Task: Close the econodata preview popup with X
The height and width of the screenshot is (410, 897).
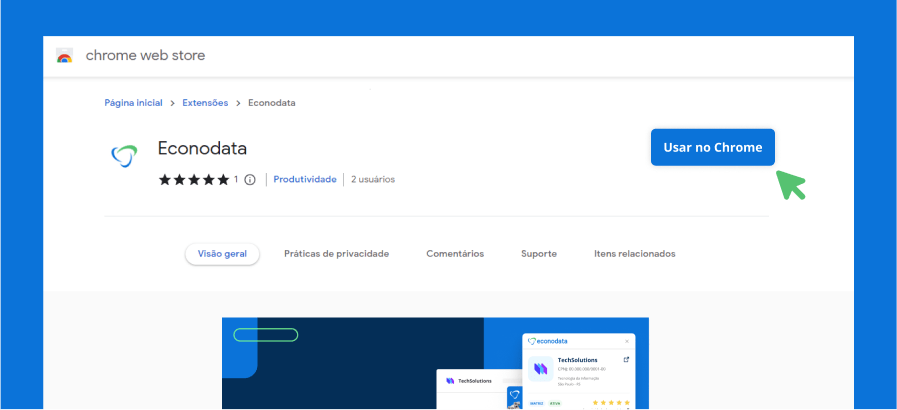Action: point(627,341)
